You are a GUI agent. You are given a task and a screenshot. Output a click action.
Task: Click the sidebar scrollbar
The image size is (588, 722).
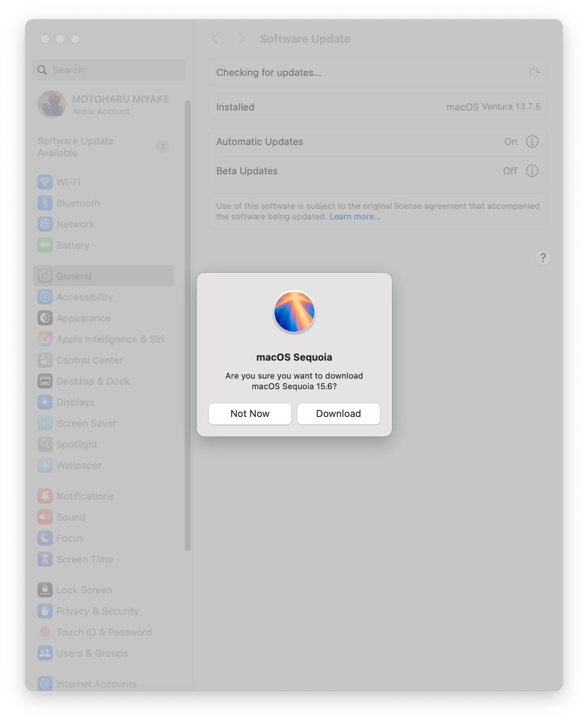click(188, 325)
